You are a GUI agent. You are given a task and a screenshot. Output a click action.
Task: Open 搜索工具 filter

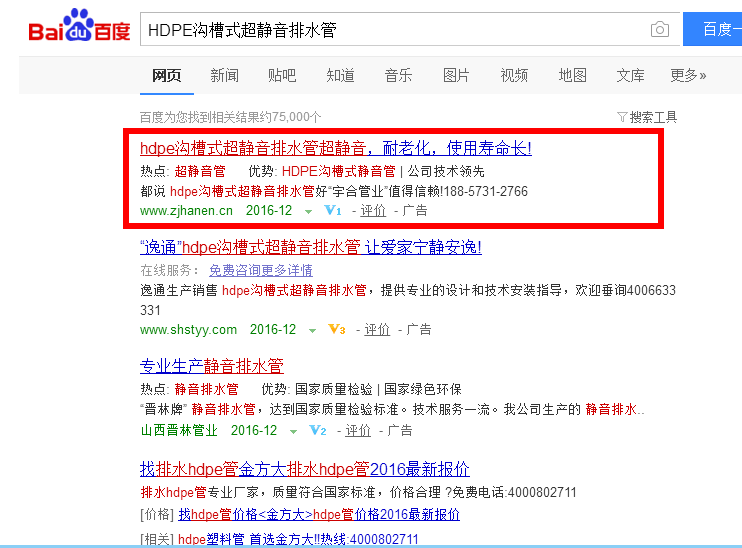coord(647,117)
